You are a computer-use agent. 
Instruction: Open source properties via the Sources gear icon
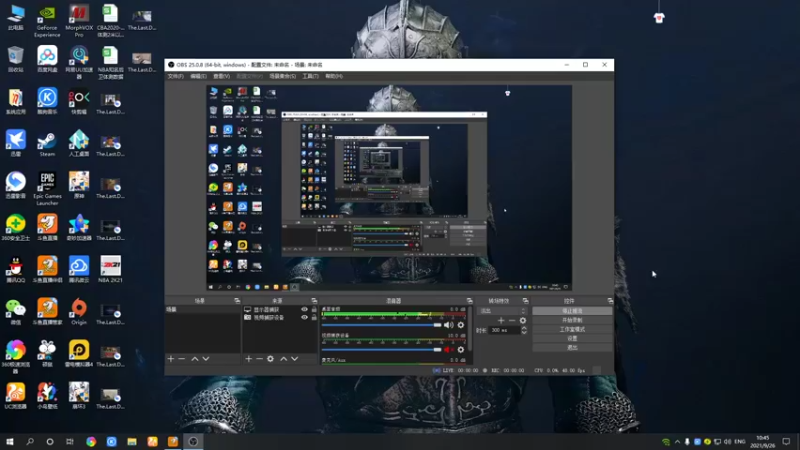pos(270,359)
